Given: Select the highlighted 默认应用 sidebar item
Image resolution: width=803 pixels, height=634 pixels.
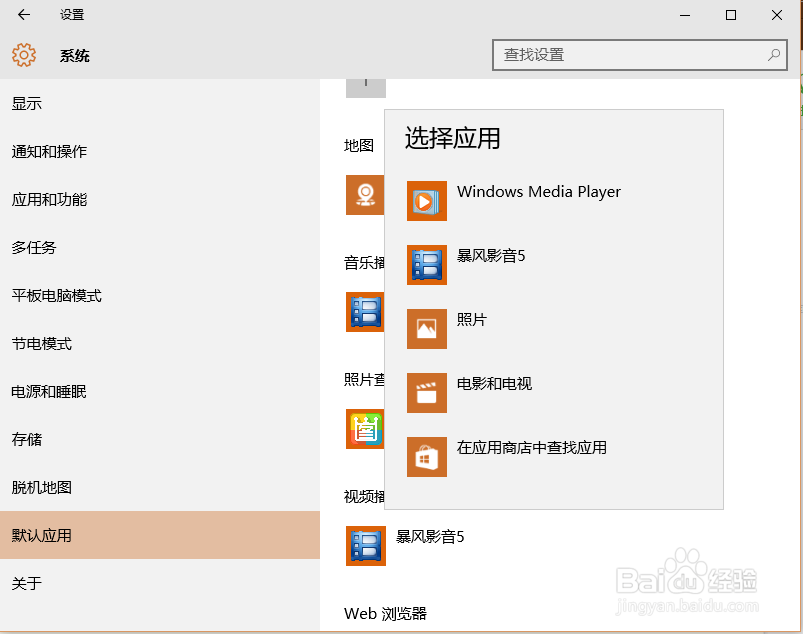Looking at the screenshot, I should coord(160,535).
